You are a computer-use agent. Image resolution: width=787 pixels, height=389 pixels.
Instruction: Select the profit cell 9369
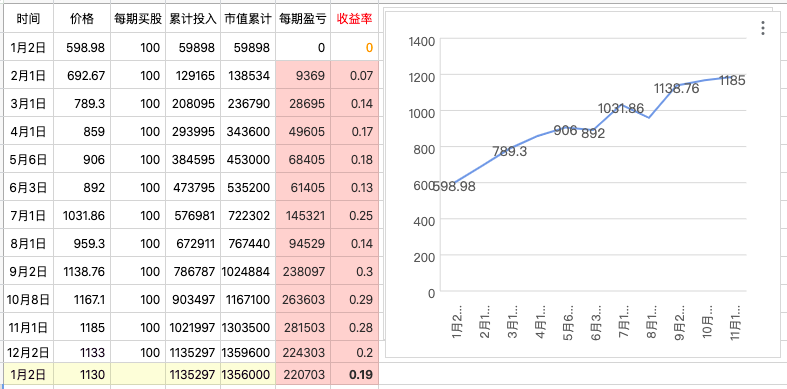303,76
